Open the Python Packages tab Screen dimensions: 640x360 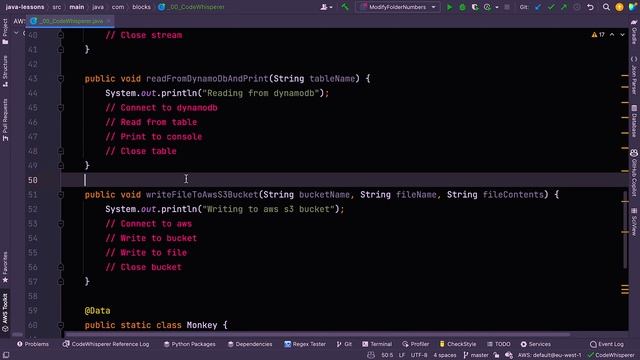click(189, 344)
